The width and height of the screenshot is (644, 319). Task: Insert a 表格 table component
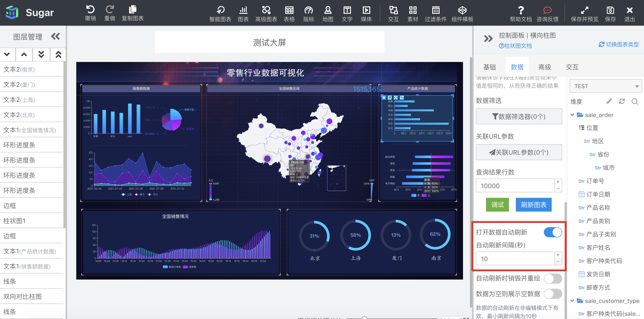click(x=289, y=14)
